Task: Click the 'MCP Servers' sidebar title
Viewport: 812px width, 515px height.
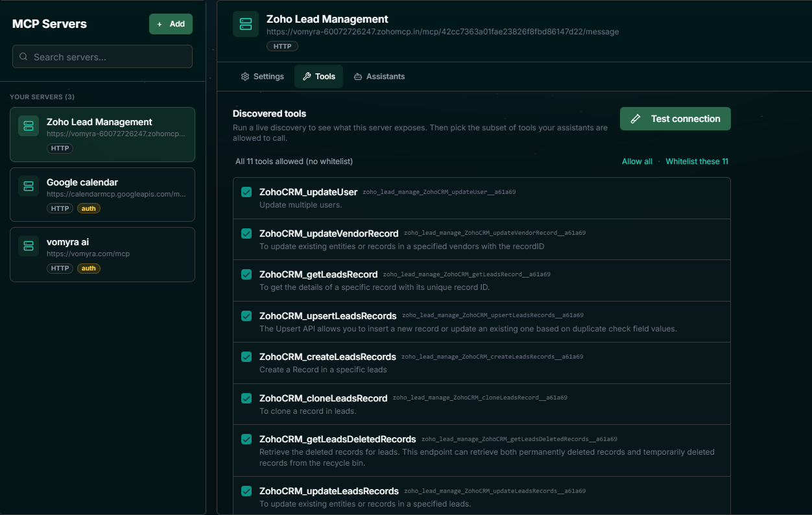Action: (x=49, y=24)
